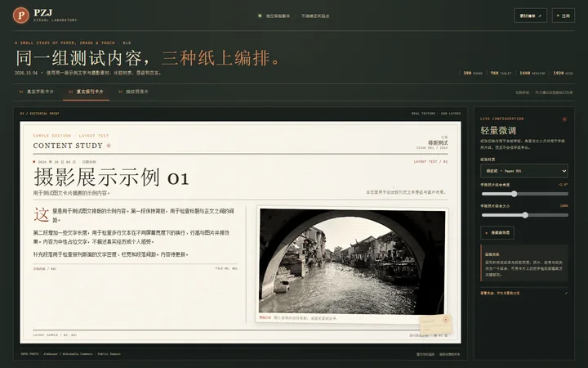
Task: Click the LAYOUT SAMPLE / NO. 001 footer text
Action: coord(55,335)
